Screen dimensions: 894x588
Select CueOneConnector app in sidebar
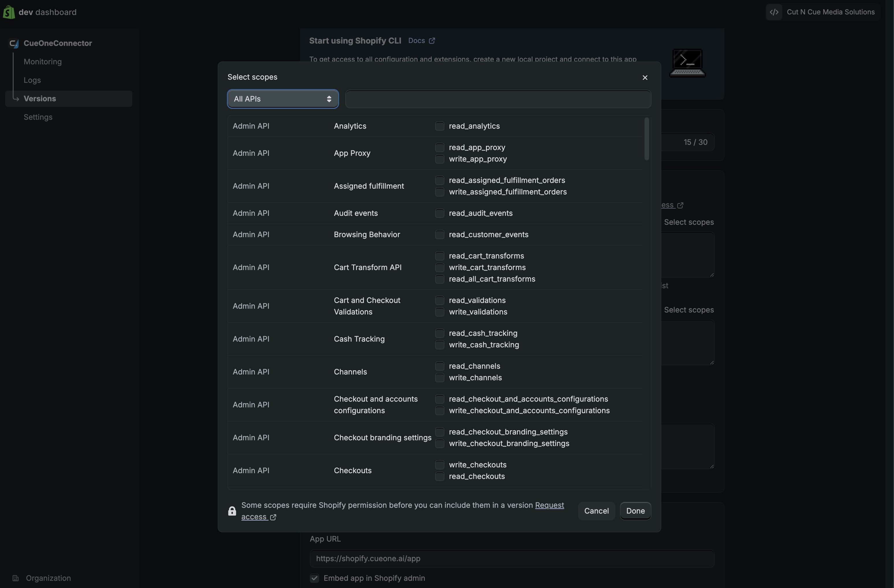click(58, 44)
